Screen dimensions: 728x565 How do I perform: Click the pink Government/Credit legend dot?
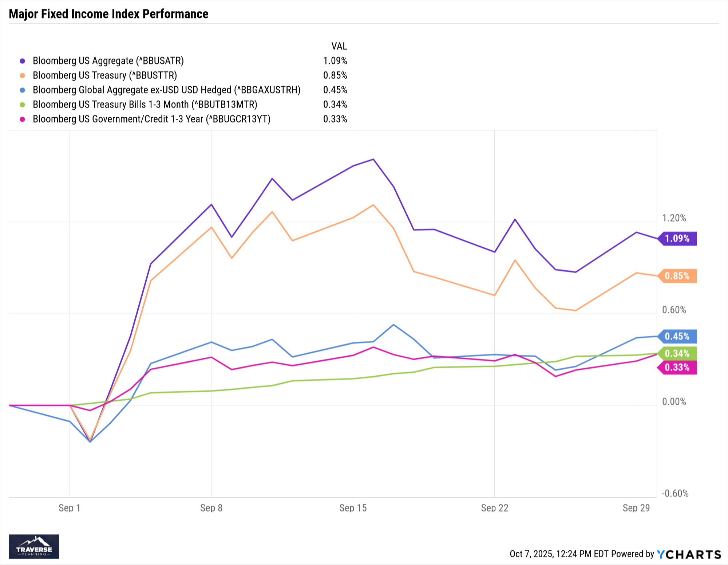(23, 119)
